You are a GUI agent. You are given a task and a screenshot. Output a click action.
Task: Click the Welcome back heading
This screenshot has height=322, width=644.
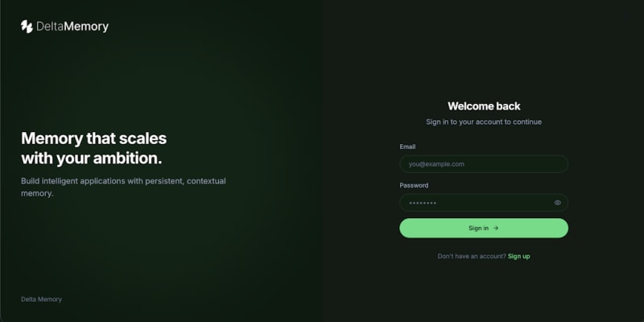484,106
